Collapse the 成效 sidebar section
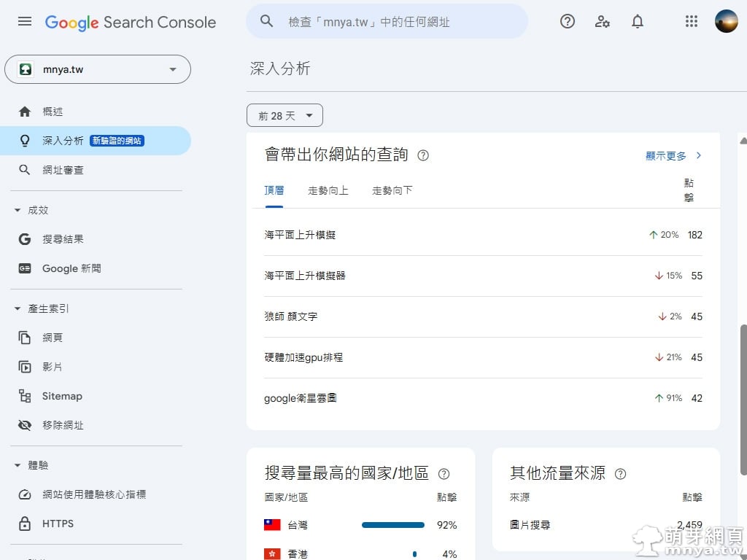747x560 pixels. [x=18, y=210]
